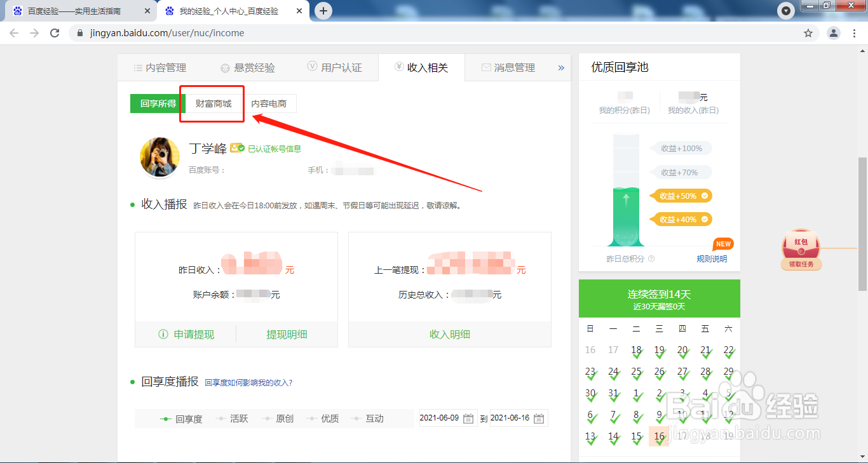The height and width of the screenshot is (463, 868).
Task: Click the verified badge icon beside 丁学峰
Action: point(238,147)
